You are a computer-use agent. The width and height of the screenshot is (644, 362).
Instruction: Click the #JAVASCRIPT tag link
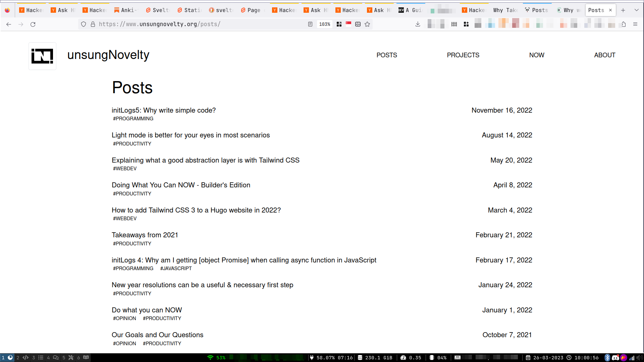(x=176, y=268)
